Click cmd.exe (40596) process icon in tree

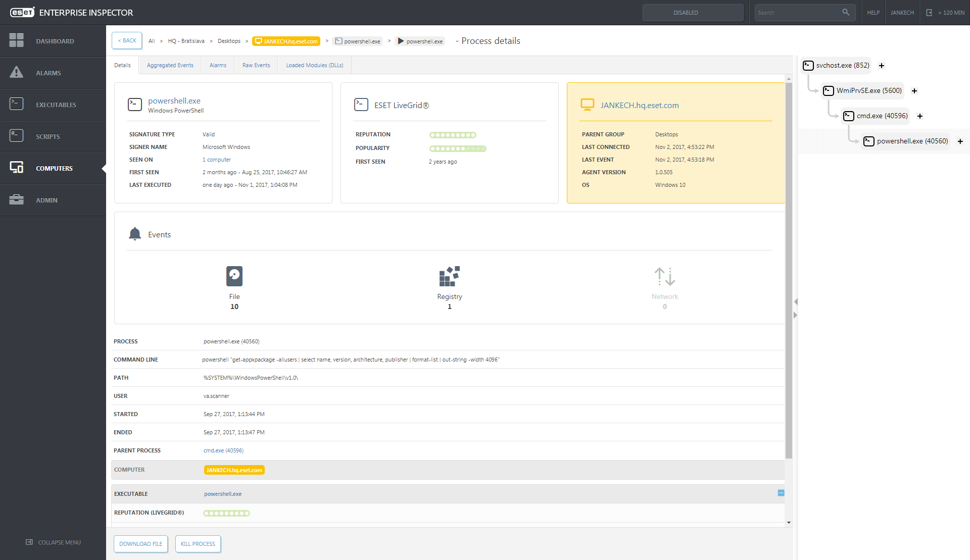pyautogui.click(x=849, y=116)
